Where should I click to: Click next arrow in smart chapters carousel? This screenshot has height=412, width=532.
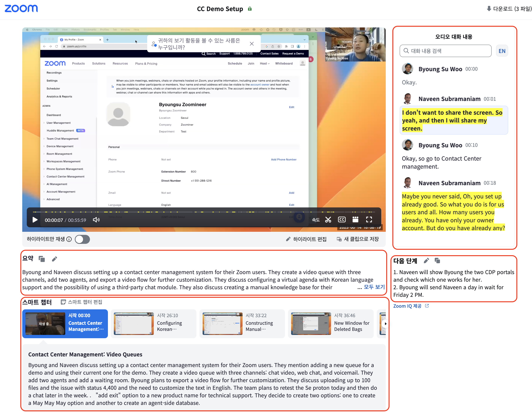385,324
